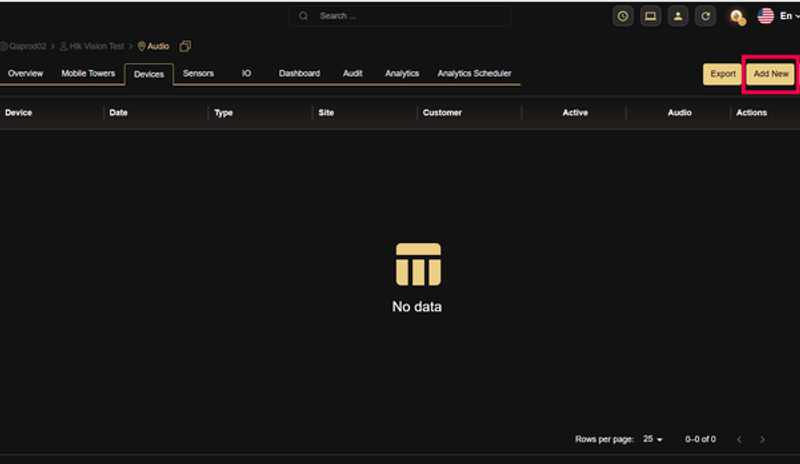This screenshot has width=800, height=464.
Task: Open the Rows per page 25 dropdown
Action: coord(653,439)
